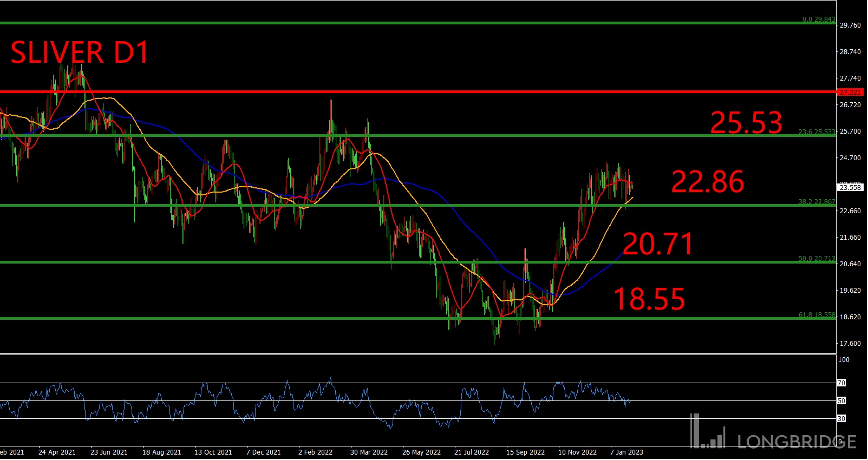The image size is (868, 460).
Task: Select the large red 25.53 label
Action: (x=746, y=123)
